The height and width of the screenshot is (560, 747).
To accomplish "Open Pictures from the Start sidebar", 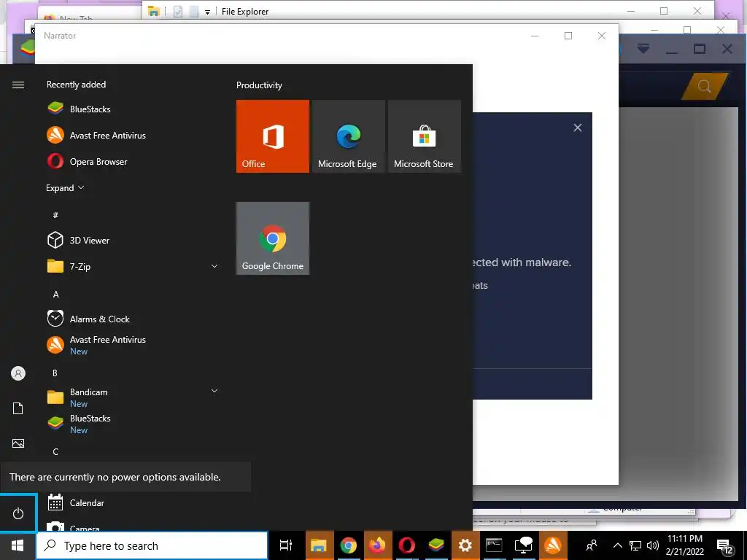I will [18, 443].
